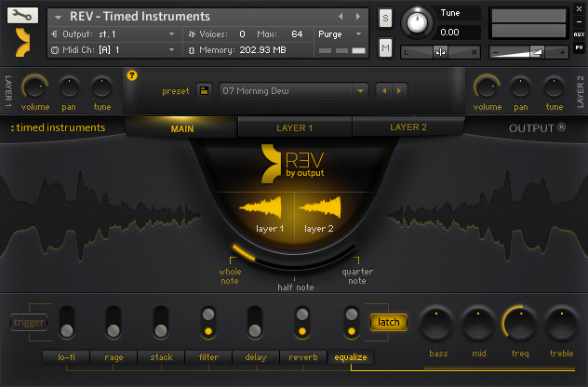The image size is (588, 387).
Task: Click the help question mark icon
Action: [x=131, y=75]
